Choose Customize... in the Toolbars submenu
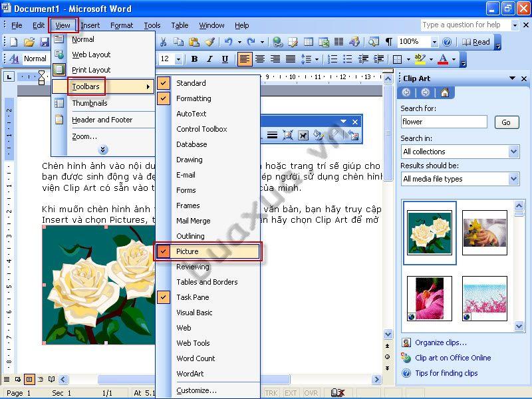This screenshot has width=532, height=399. point(207,390)
